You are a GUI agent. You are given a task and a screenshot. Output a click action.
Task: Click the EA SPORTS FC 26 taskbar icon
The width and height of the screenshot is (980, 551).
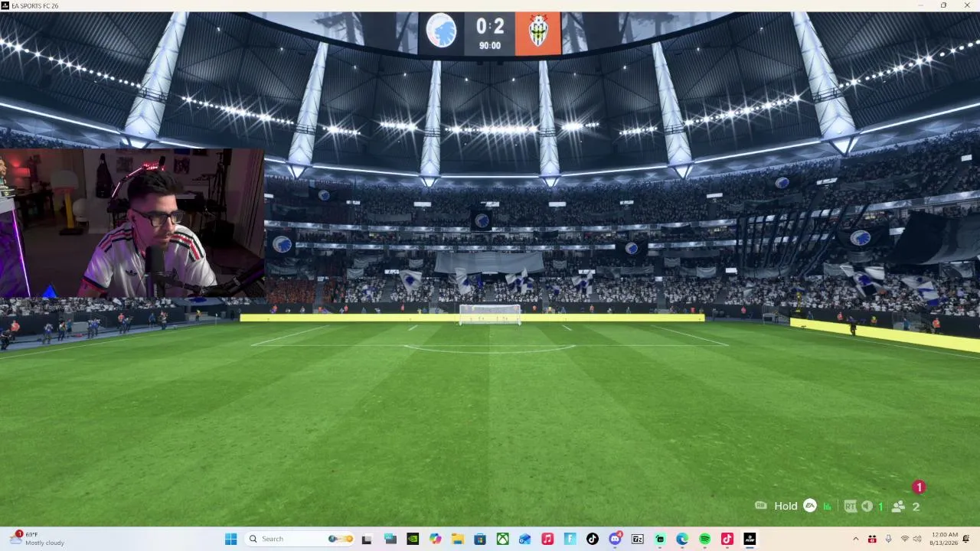(x=750, y=539)
